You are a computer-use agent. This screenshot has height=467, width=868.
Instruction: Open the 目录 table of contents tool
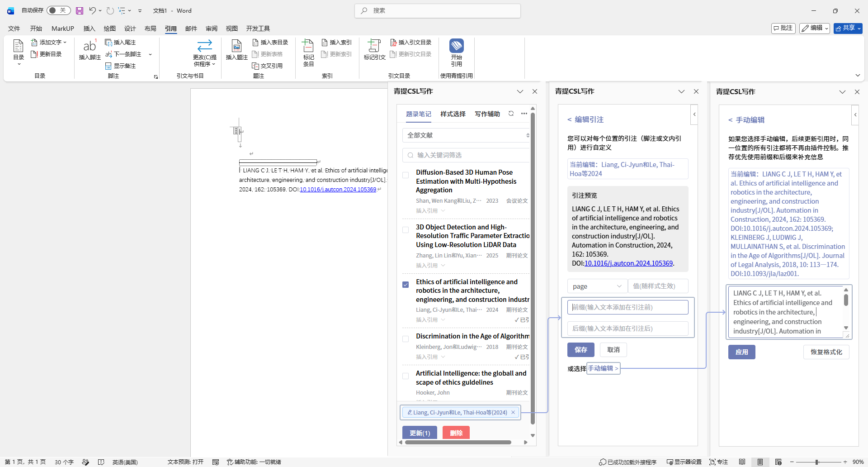[x=19, y=52]
